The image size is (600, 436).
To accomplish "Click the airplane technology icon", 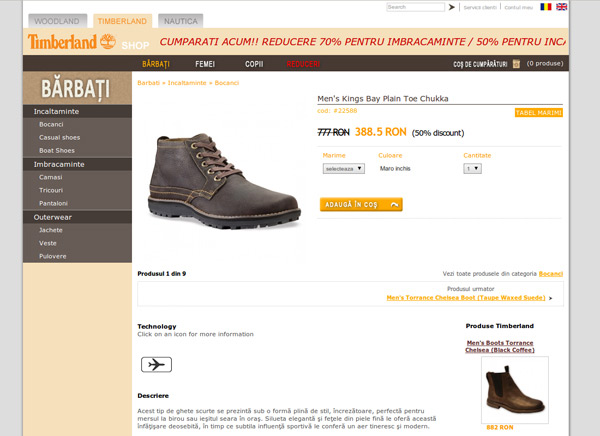I will pyautogui.click(x=156, y=364).
